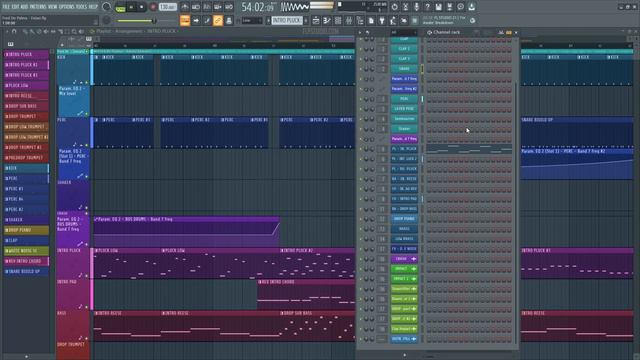Screen dimensions: 640x360
Task: Select PLUCK LOW pattern in picker list
Action: [x=26, y=85]
